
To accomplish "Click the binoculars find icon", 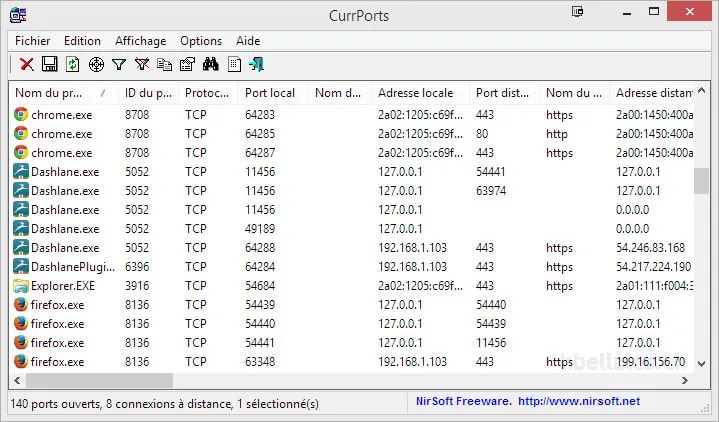I will pos(210,64).
